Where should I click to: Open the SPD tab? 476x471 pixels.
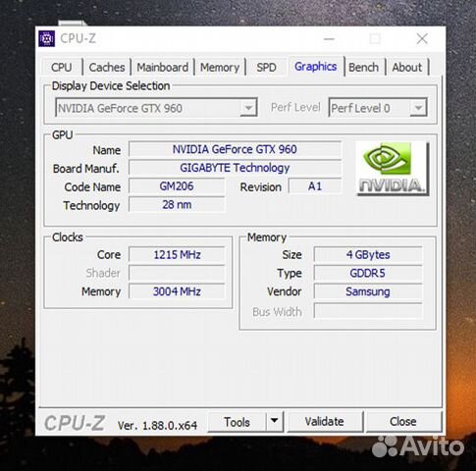(266, 68)
